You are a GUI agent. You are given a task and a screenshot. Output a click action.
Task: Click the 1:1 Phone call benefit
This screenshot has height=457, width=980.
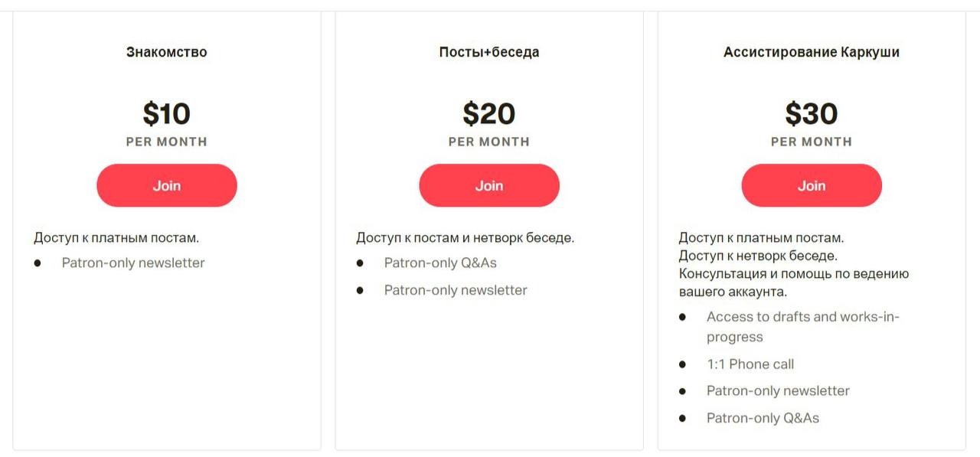(750, 364)
